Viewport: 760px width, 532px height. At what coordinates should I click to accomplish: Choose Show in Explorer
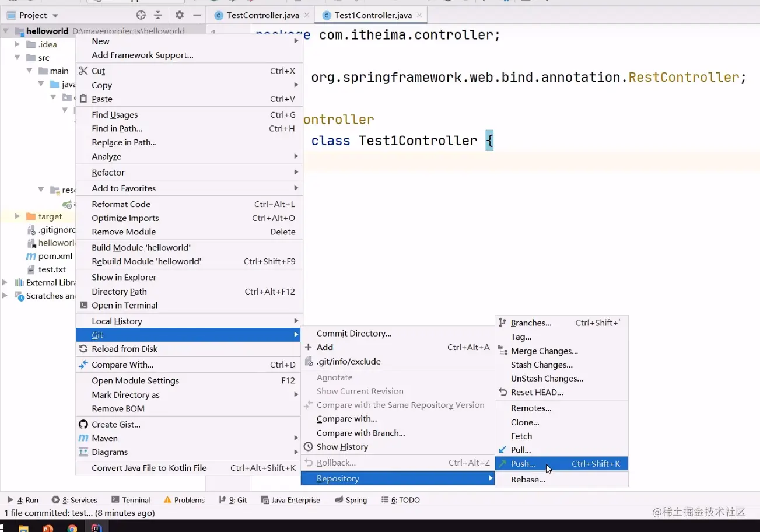tap(190, 278)
